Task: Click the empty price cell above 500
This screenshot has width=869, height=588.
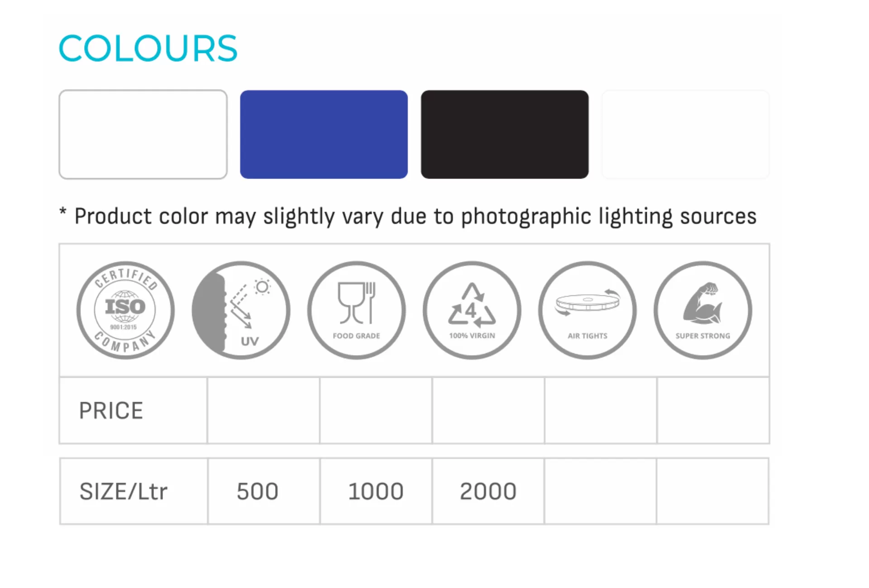Action: coord(263,411)
